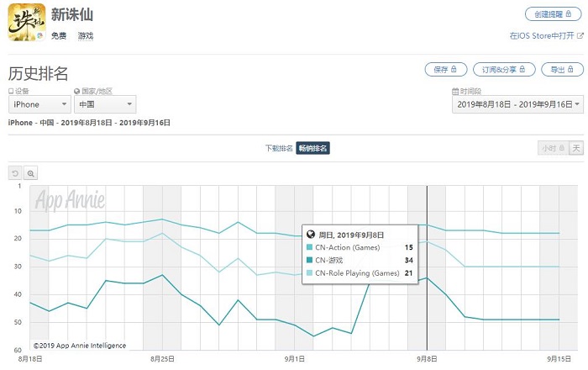Select the 小时 hourly granularity toggle
588x370 pixels.
click(553, 148)
